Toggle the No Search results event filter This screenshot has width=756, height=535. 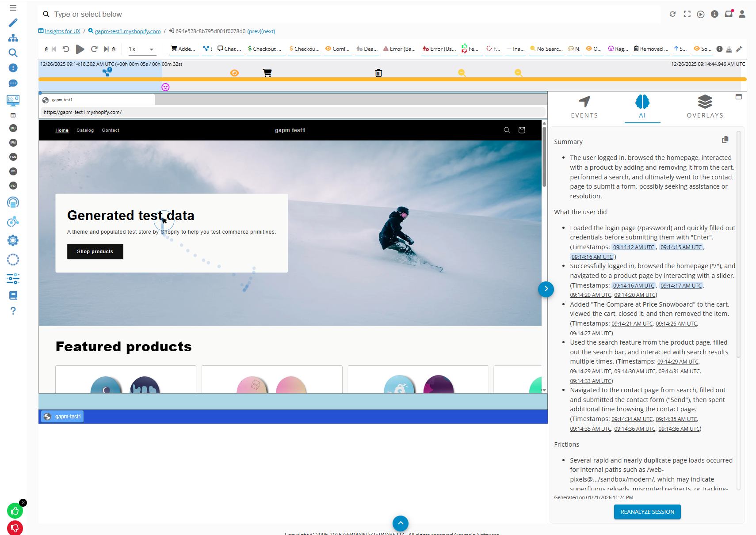(x=546, y=49)
